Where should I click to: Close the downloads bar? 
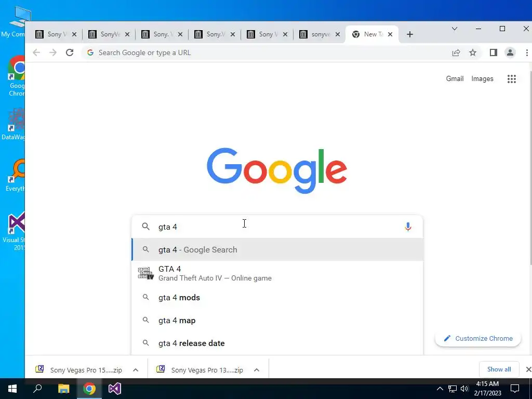click(528, 369)
